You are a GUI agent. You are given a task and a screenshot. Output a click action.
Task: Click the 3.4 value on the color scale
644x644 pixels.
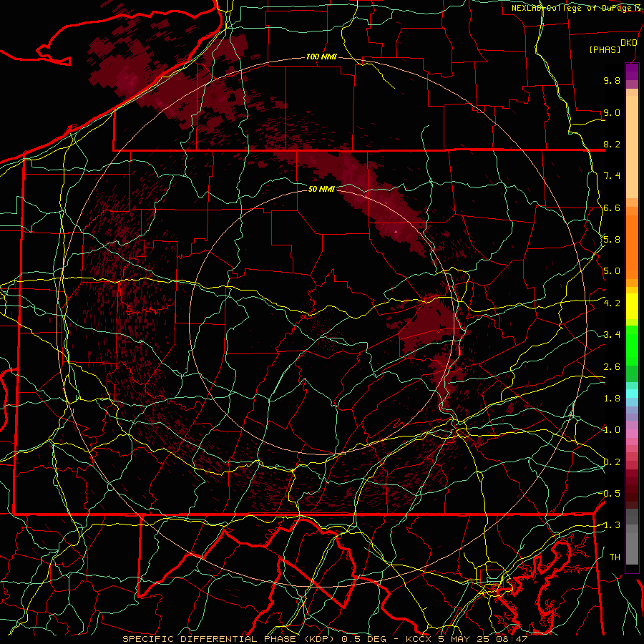[x=612, y=335]
